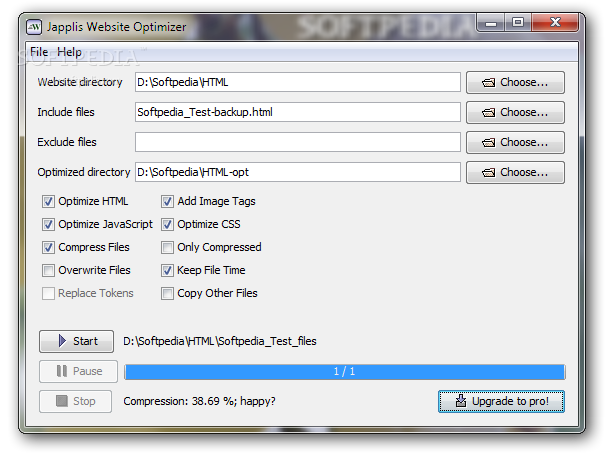Enable the Only Compressed checkbox
606x454 pixels.
click(167, 248)
